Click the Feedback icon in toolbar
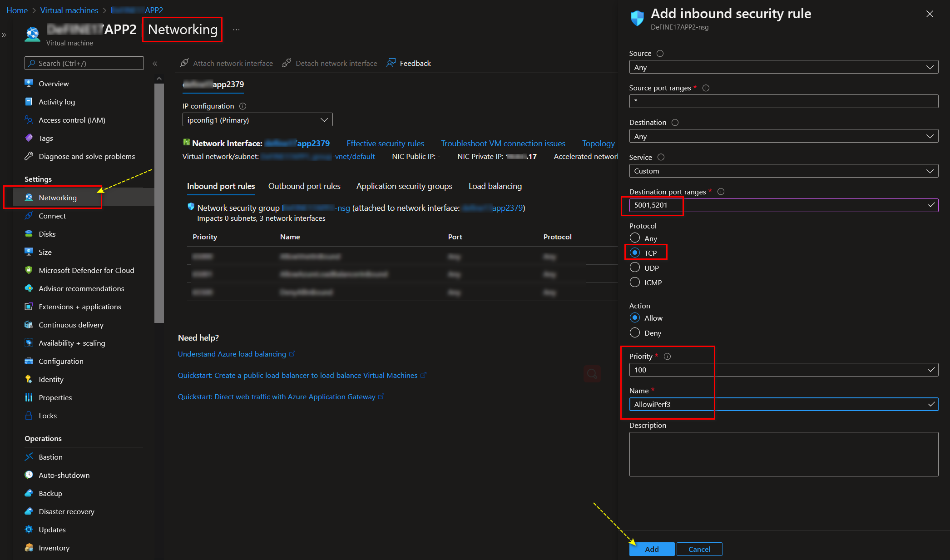The height and width of the screenshot is (560, 950). click(391, 63)
